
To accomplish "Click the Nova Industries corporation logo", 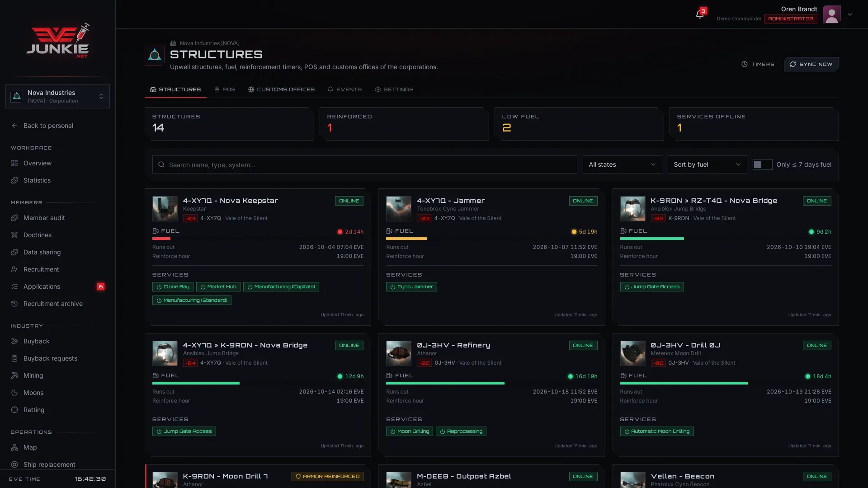I will tap(154, 56).
